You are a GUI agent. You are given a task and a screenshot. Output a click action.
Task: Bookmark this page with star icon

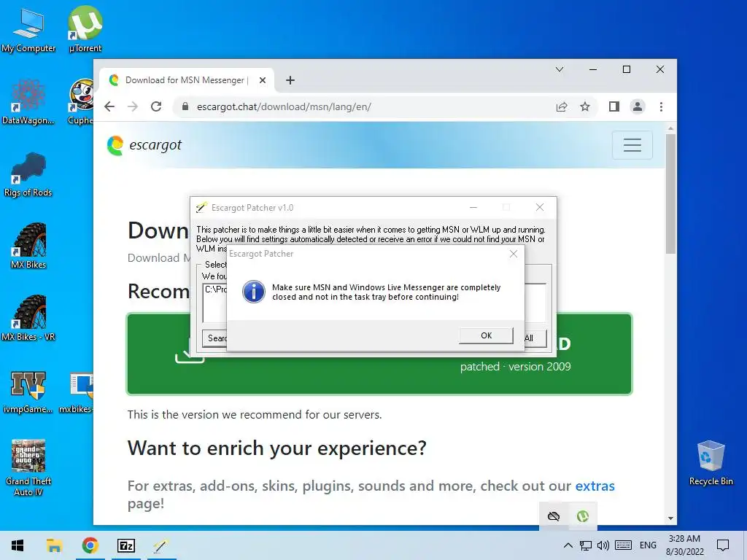585,106
